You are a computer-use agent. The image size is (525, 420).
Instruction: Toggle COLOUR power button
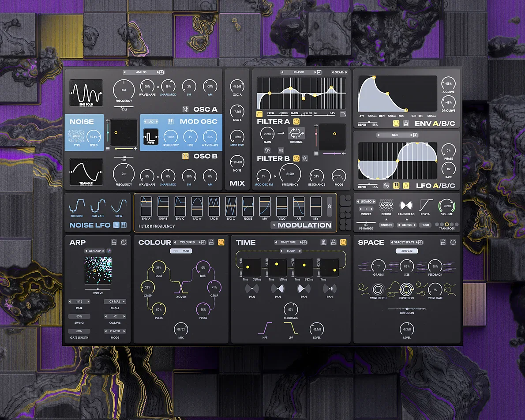(221, 242)
